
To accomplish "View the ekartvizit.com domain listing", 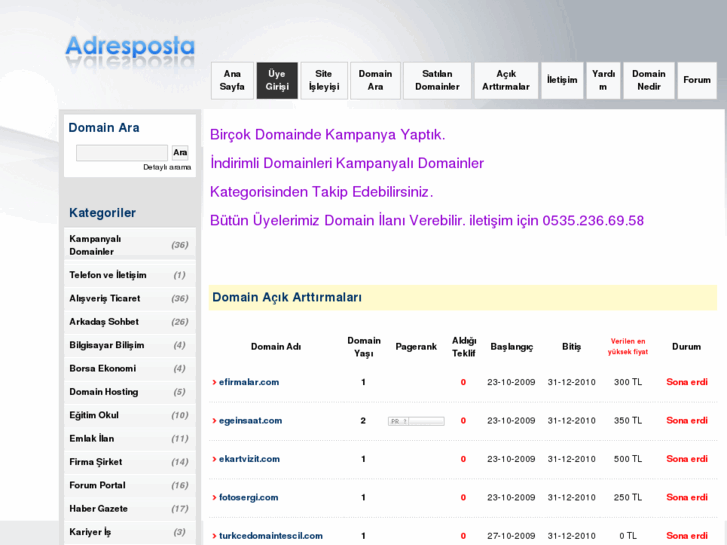I will [x=249, y=459].
